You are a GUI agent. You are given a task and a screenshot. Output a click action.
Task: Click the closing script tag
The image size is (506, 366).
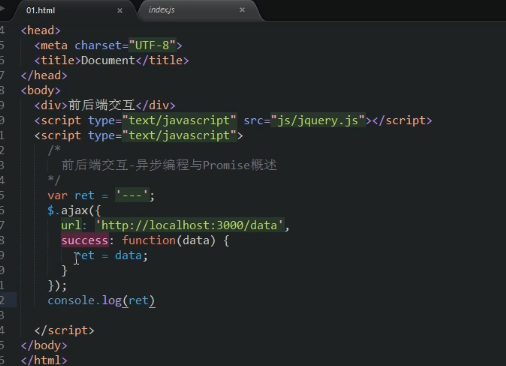(x=64, y=330)
